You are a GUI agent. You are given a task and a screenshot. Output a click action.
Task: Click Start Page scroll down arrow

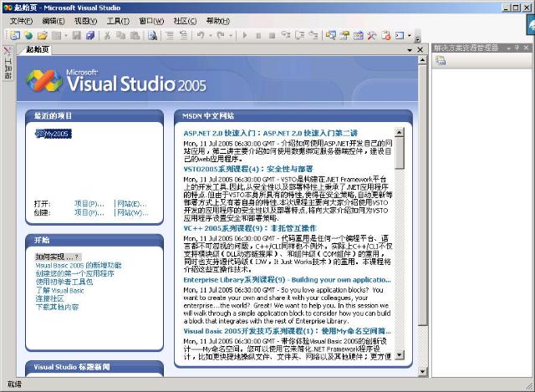pos(422,372)
